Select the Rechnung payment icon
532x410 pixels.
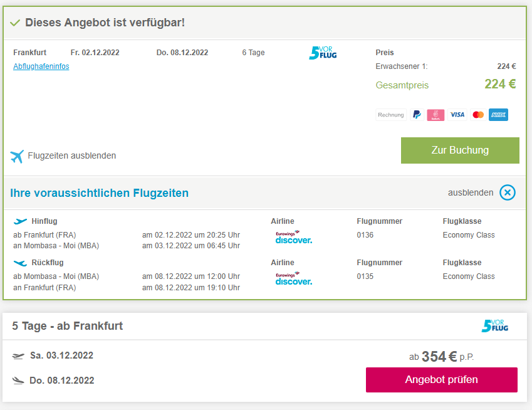pyautogui.click(x=391, y=115)
